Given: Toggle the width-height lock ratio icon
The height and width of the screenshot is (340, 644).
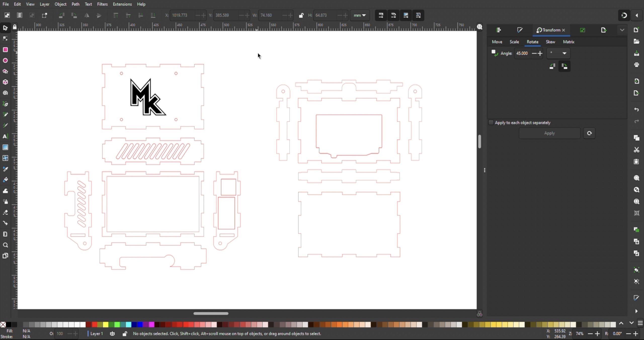Looking at the screenshot, I should 301,15.
